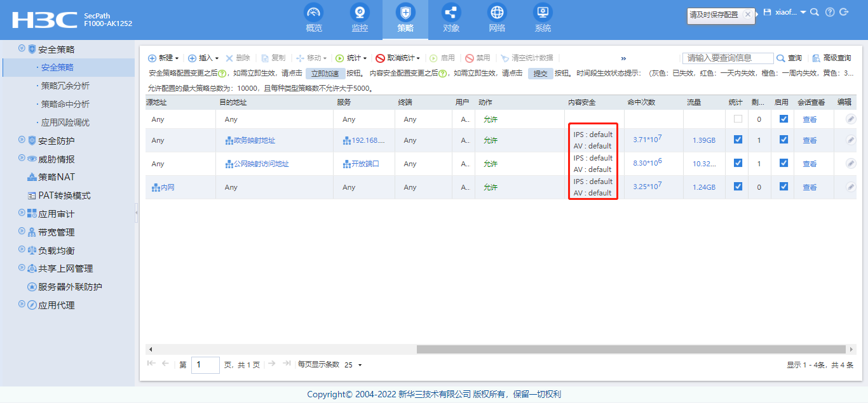Click the 复制 toolbar button
868x403 pixels.
click(x=274, y=58)
